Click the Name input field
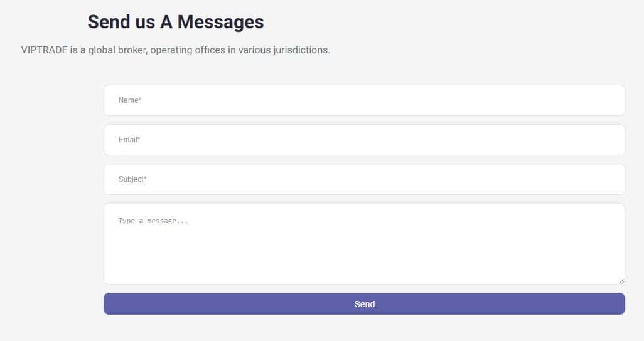644x341 pixels. pyautogui.click(x=364, y=100)
